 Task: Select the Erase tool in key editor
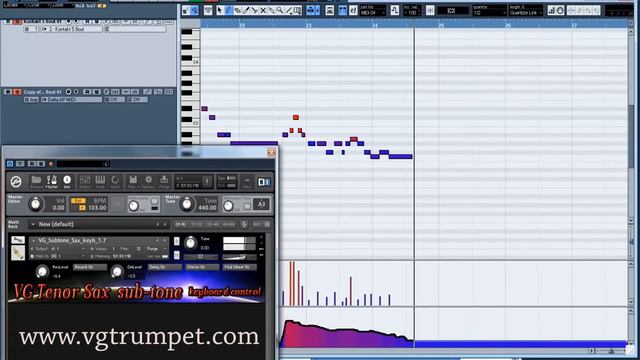tap(237, 10)
